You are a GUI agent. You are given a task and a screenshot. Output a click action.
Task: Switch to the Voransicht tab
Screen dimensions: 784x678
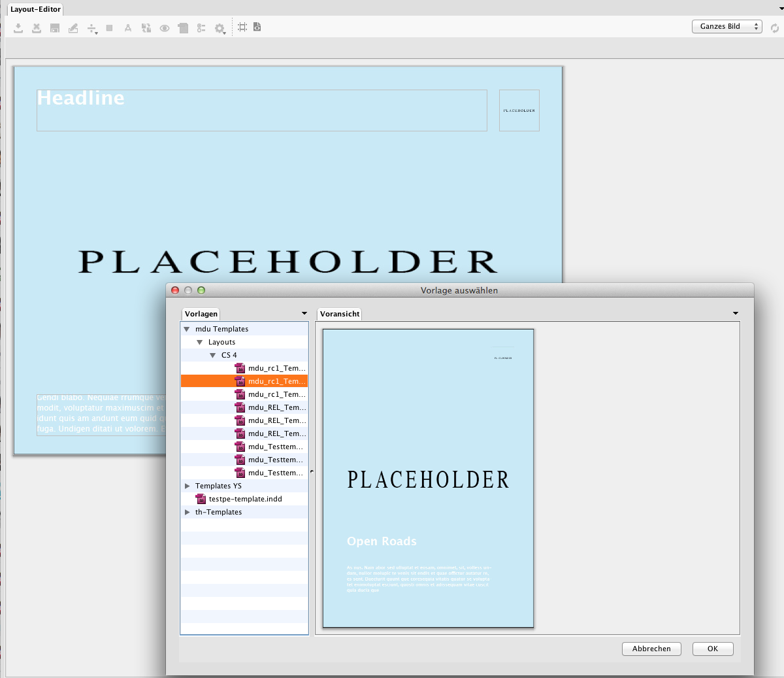[339, 314]
